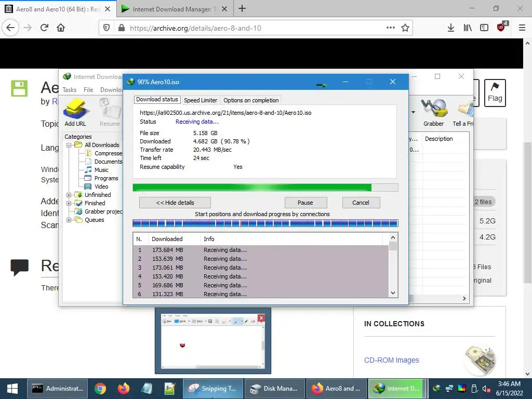Open a new Firefox tab
The image size is (532, 399).
click(242, 8)
